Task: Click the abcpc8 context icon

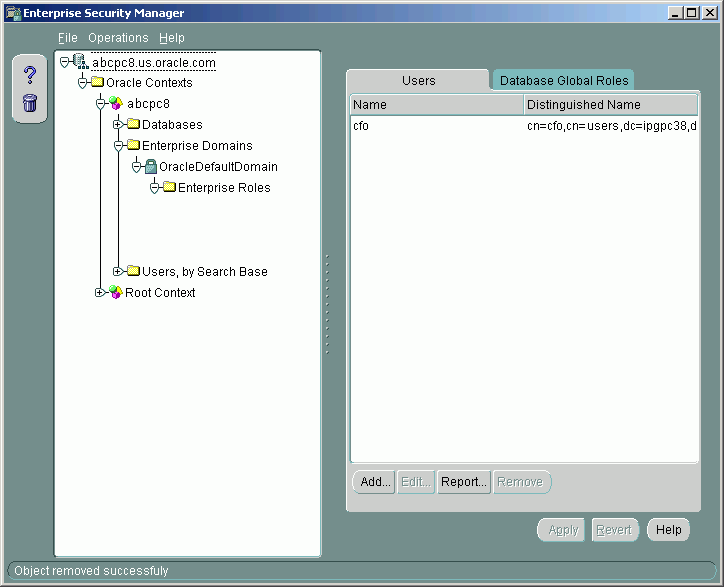Action: point(116,103)
